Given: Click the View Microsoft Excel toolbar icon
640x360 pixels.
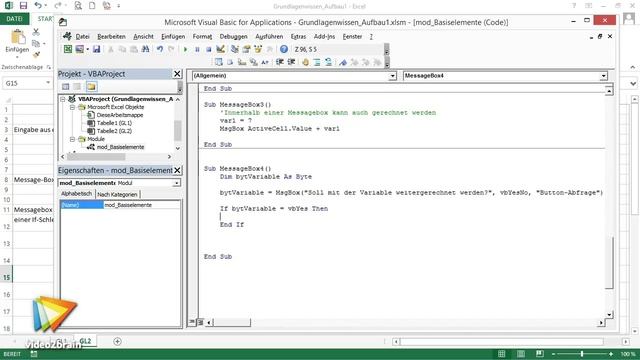Looking at the screenshot, I should click(68, 49).
